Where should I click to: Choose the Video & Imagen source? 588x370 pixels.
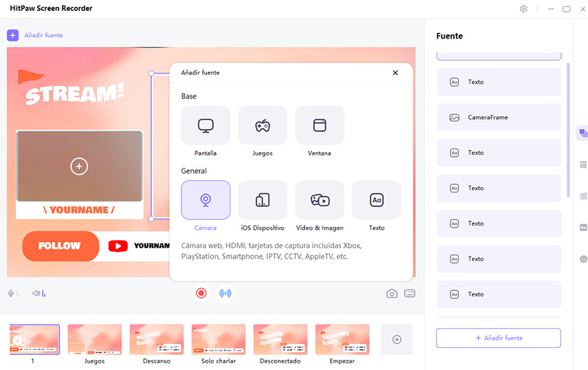(x=320, y=200)
